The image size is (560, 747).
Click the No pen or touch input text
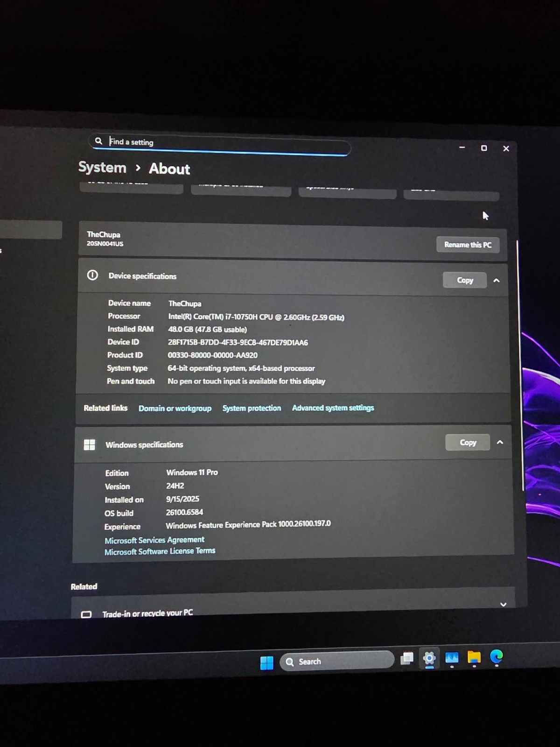(x=246, y=381)
